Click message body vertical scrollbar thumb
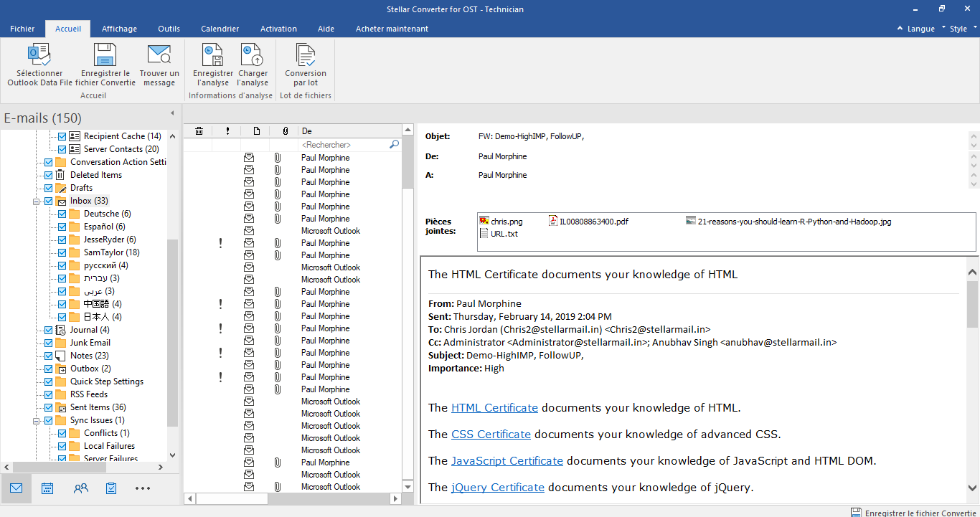This screenshot has height=517, width=980. click(972, 305)
